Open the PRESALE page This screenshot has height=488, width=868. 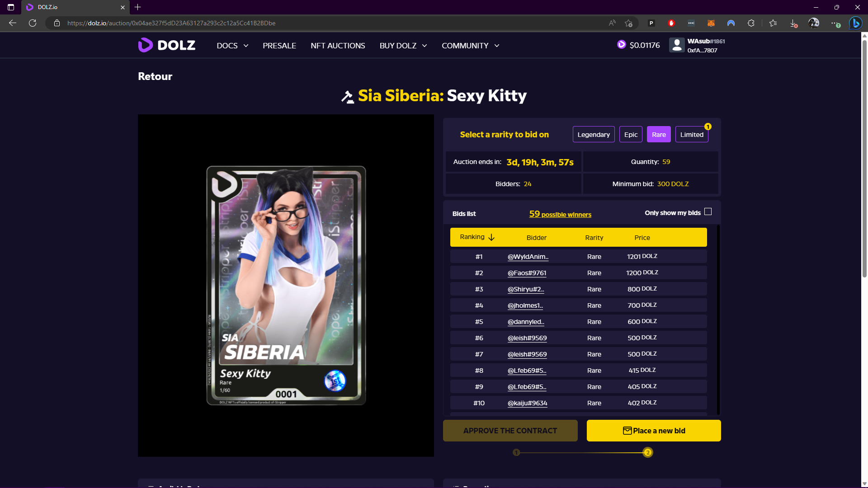point(279,46)
